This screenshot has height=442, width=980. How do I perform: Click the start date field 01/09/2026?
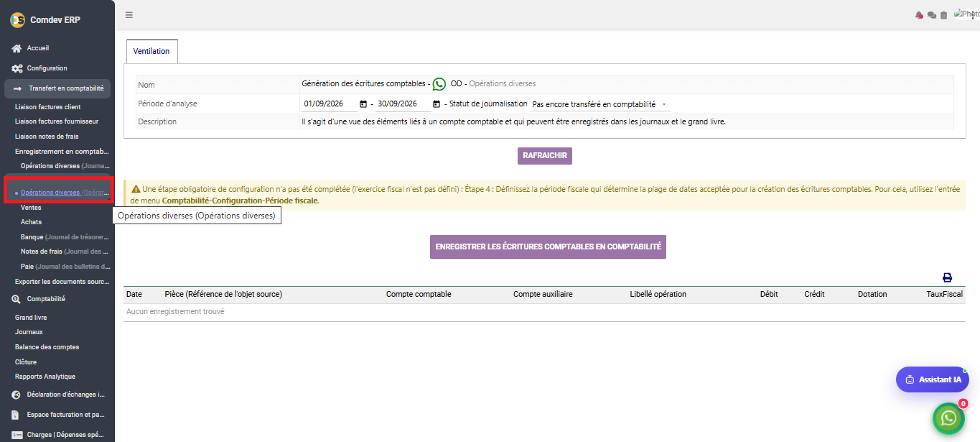pyautogui.click(x=330, y=104)
